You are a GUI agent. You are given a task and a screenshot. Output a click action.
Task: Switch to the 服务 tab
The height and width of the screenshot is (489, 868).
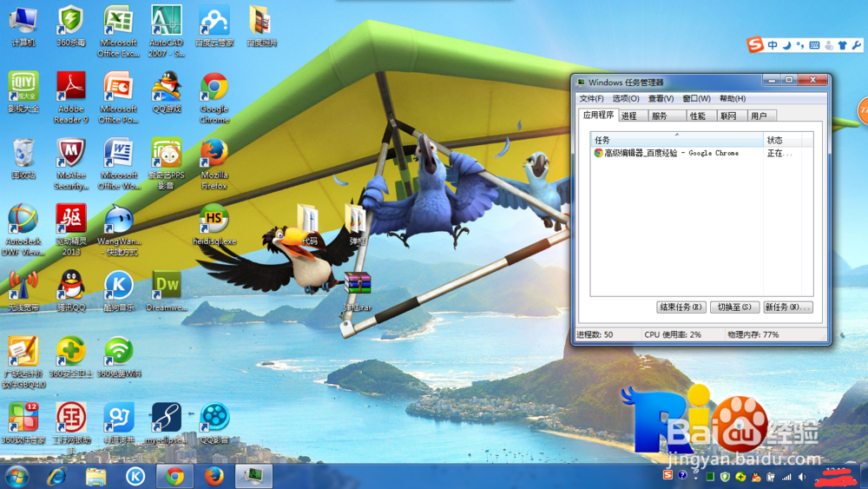[x=667, y=116]
